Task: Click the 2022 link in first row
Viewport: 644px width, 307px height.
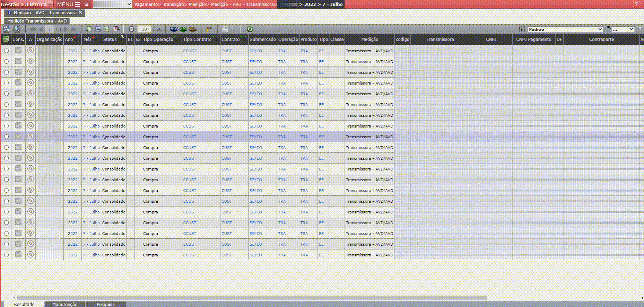Action: point(72,51)
